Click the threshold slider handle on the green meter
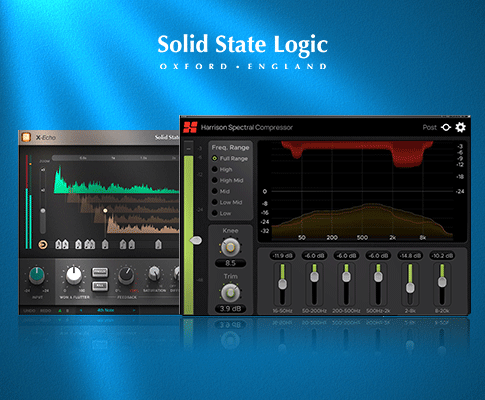Image resolution: width=485 pixels, height=400 pixels. click(196, 240)
